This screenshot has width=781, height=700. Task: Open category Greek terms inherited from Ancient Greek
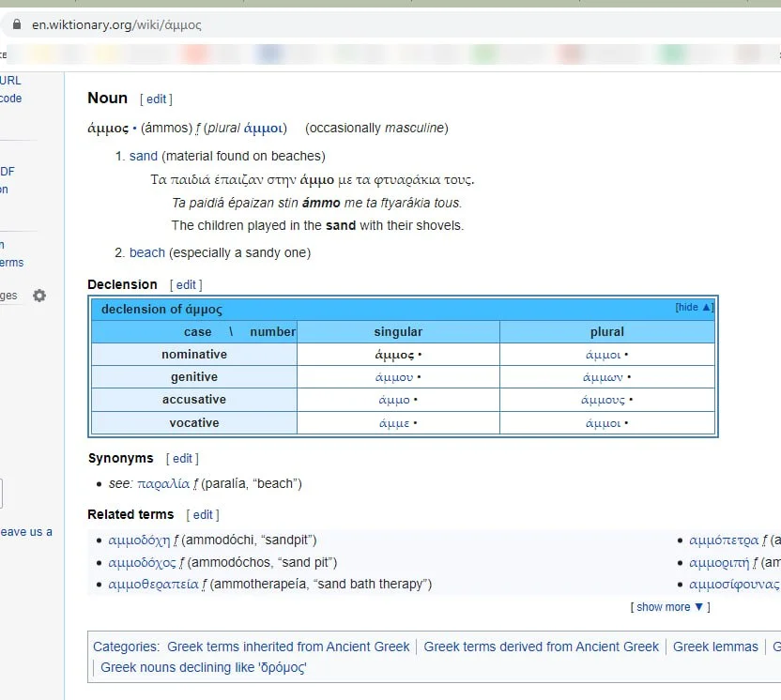pos(288,647)
